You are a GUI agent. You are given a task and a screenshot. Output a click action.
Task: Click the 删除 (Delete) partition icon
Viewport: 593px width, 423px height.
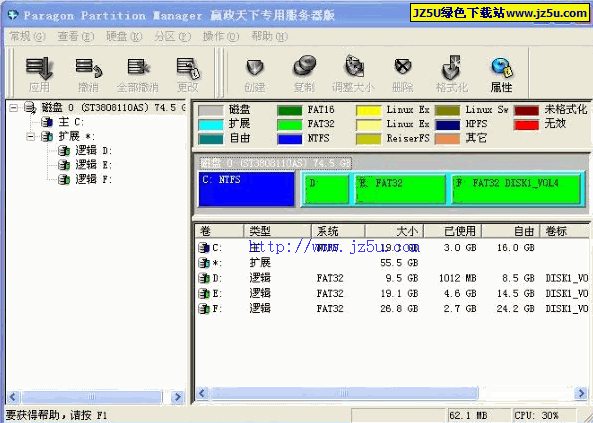coord(403,67)
